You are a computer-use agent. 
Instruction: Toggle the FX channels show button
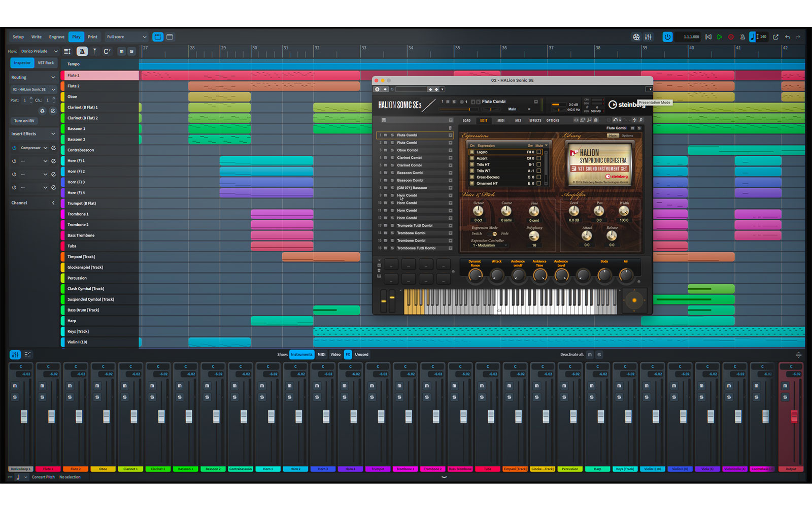[x=348, y=355]
